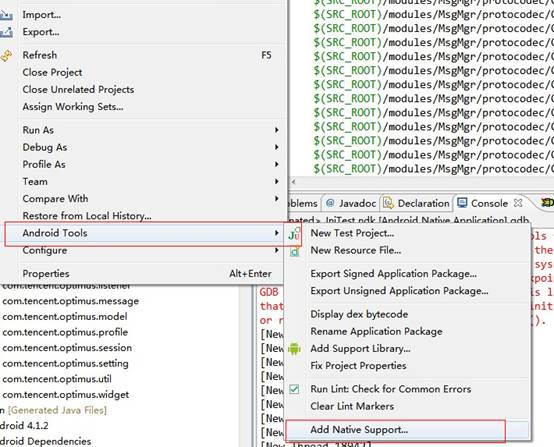Select the Android 4.1.2 library node
The height and width of the screenshot is (447, 554).
pos(24,426)
